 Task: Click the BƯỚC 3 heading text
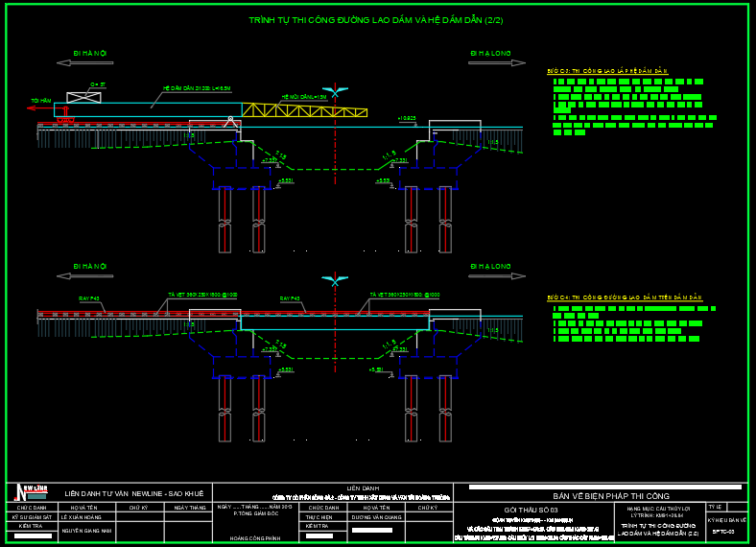point(606,71)
